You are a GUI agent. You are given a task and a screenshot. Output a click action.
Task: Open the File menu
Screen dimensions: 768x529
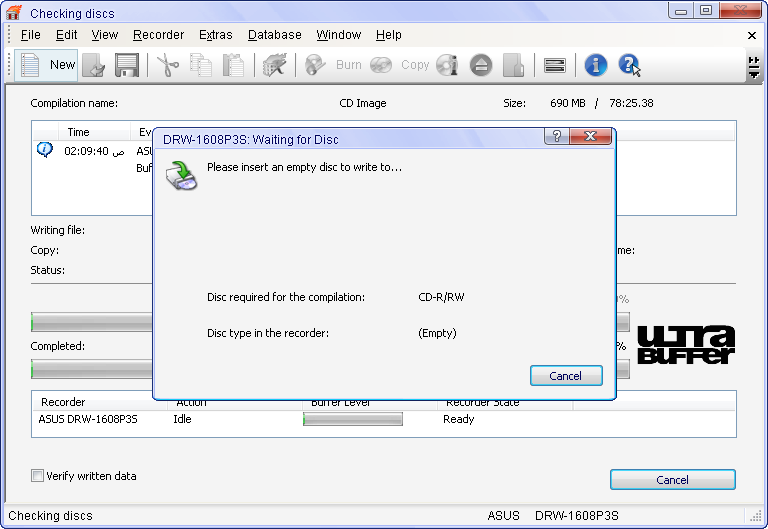pyautogui.click(x=30, y=35)
